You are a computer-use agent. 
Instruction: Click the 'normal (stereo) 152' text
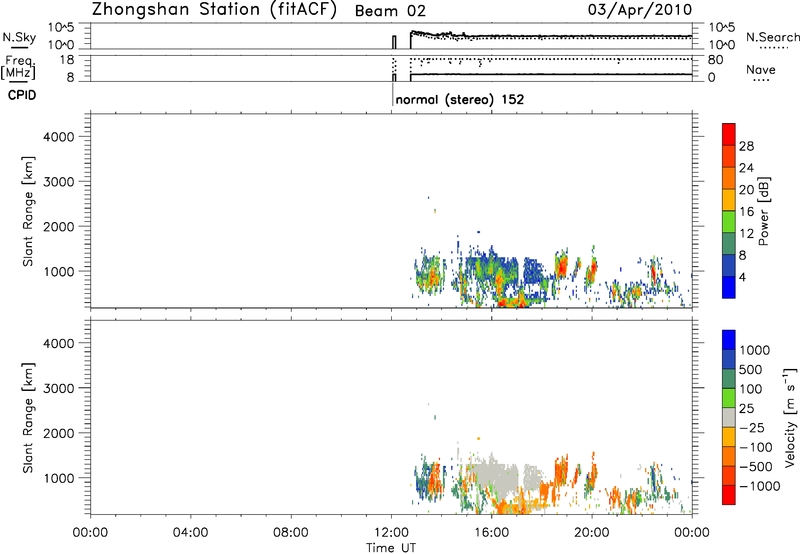coord(460,99)
